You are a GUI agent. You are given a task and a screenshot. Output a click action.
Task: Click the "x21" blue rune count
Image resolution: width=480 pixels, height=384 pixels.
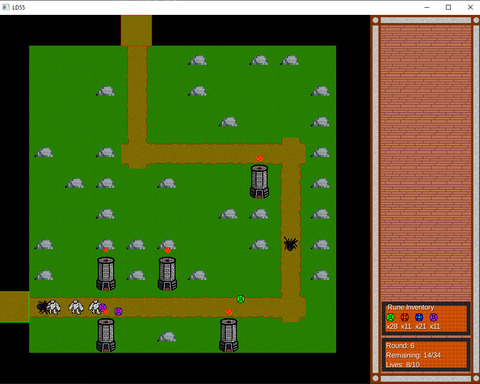420,326
